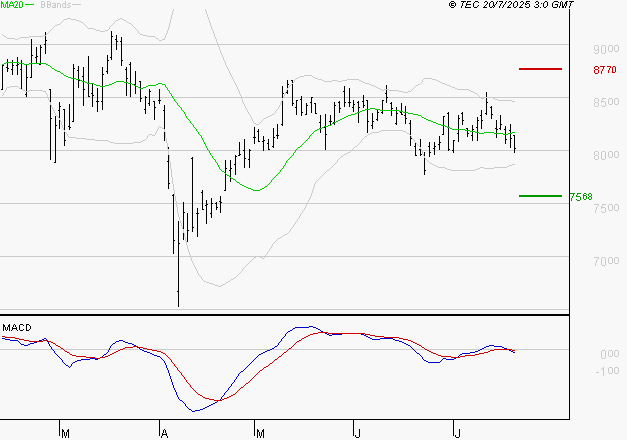Click the MACD panel title

(x=15, y=327)
